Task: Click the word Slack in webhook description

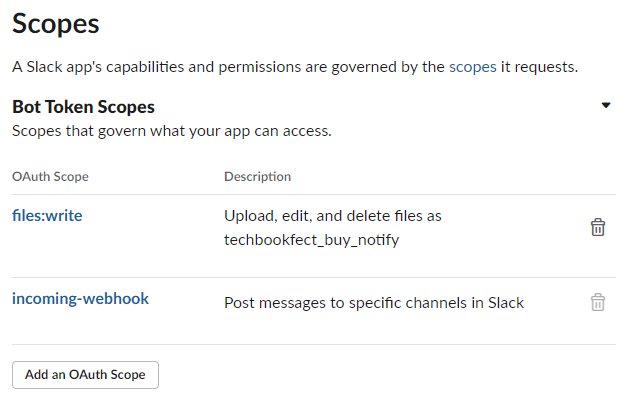Action: click(x=506, y=303)
